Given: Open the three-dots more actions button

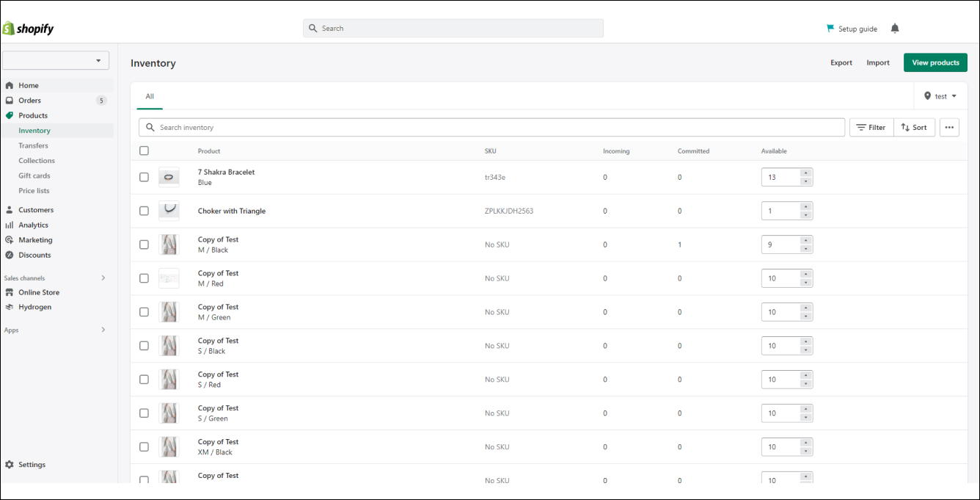Looking at the screenshot, I should [x=949, y=127].
